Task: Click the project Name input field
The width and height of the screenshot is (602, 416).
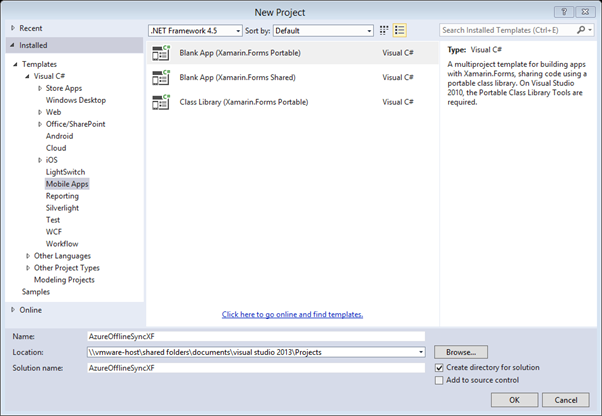Action: pyautogui.click(x=256, y=336)
